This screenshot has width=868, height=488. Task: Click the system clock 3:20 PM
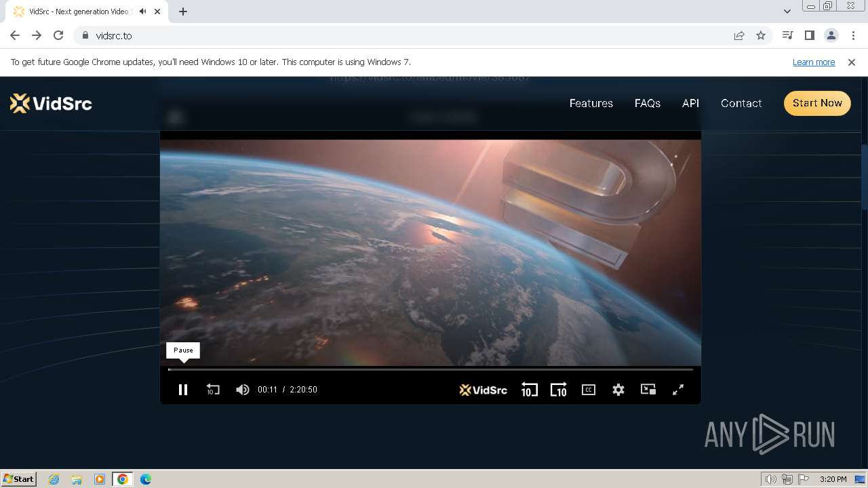pos(833,479)
